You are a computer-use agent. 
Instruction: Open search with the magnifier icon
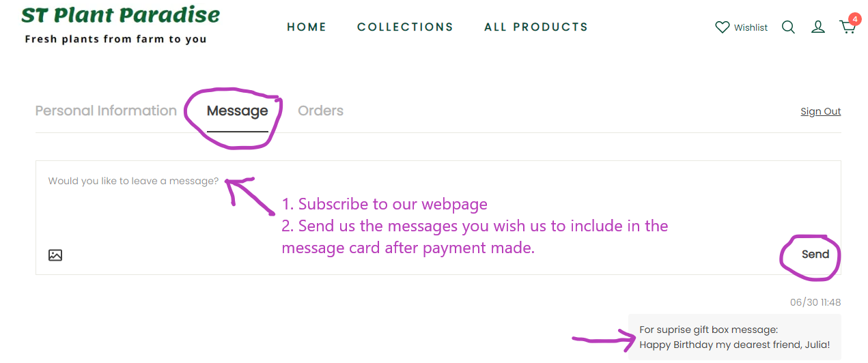pyautogui.click(x=788, y=27)
